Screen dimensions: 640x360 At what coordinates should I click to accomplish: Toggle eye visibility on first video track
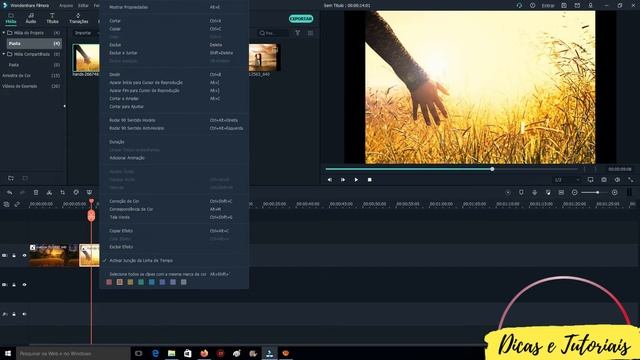click(x=24, y=256)
